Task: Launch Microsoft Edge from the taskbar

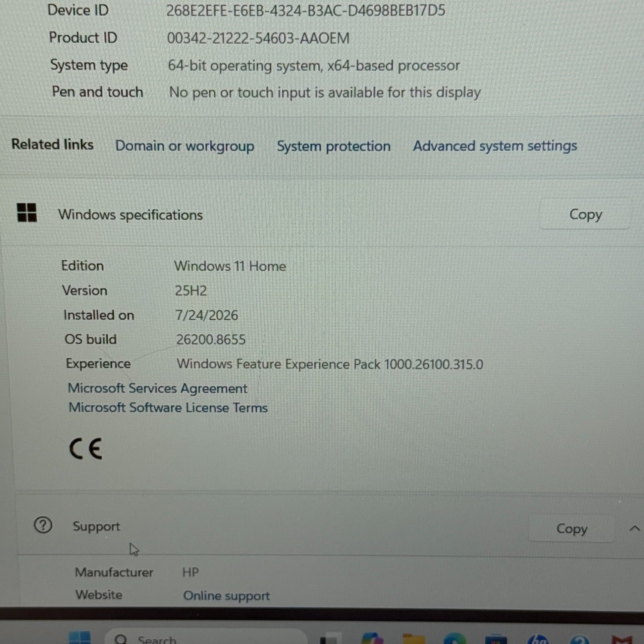Action: (455, 638)
